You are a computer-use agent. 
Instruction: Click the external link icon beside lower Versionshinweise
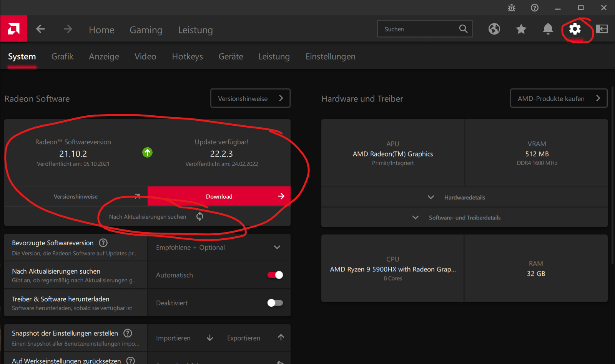137,196
